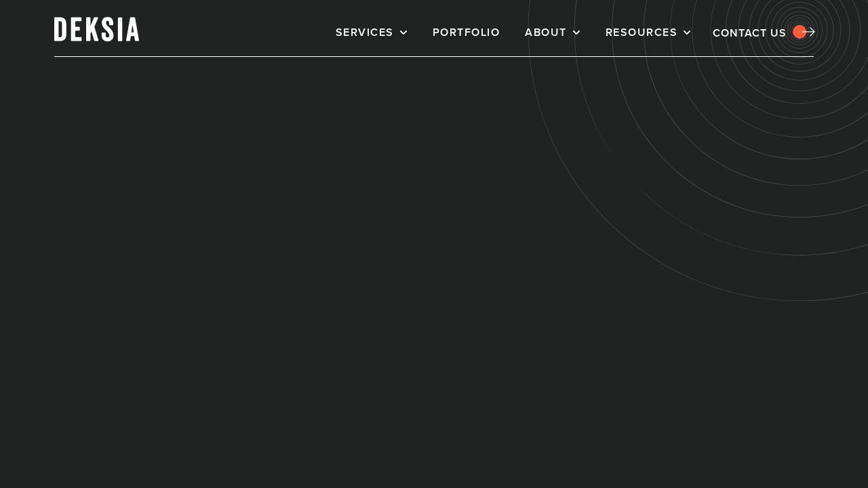Click the chevron icon beside ABOUT
Screen dimensions: 868x488
click(x=576, y=33)
